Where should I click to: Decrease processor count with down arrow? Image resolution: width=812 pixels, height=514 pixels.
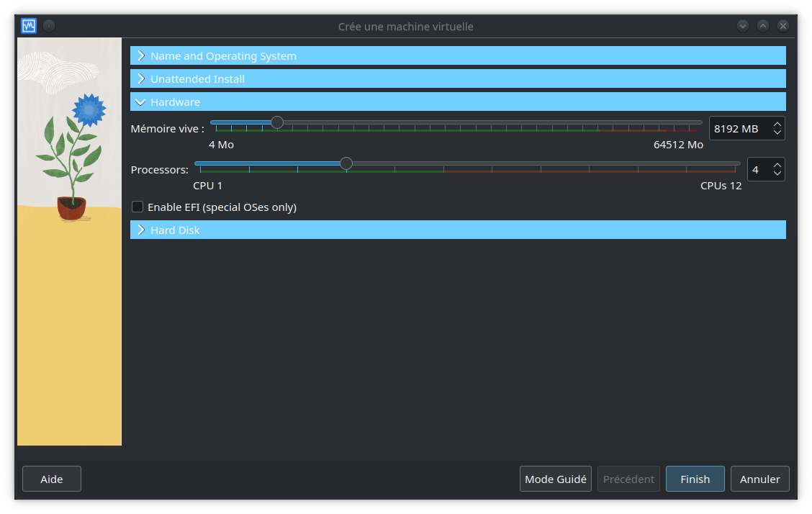pyautogui.click(x=777, y=174)
